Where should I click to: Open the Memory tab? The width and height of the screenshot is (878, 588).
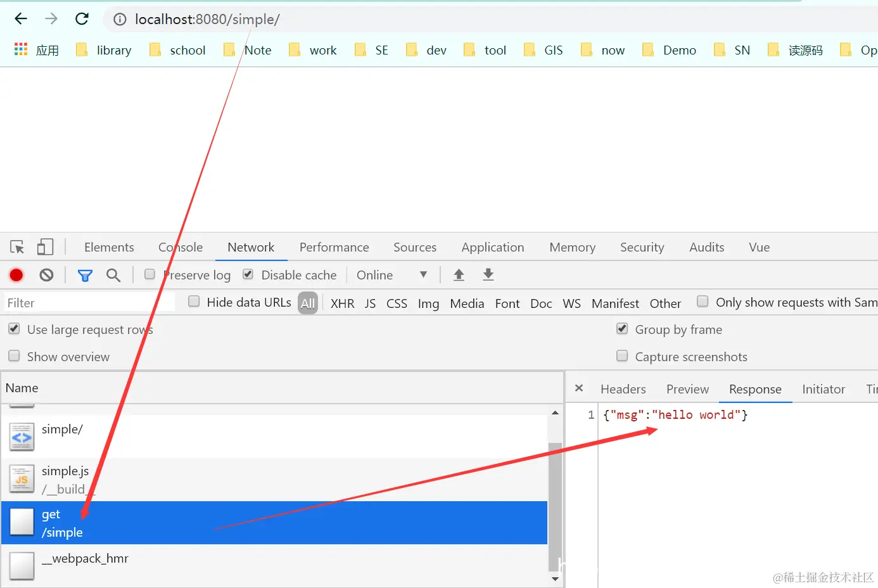573,247
